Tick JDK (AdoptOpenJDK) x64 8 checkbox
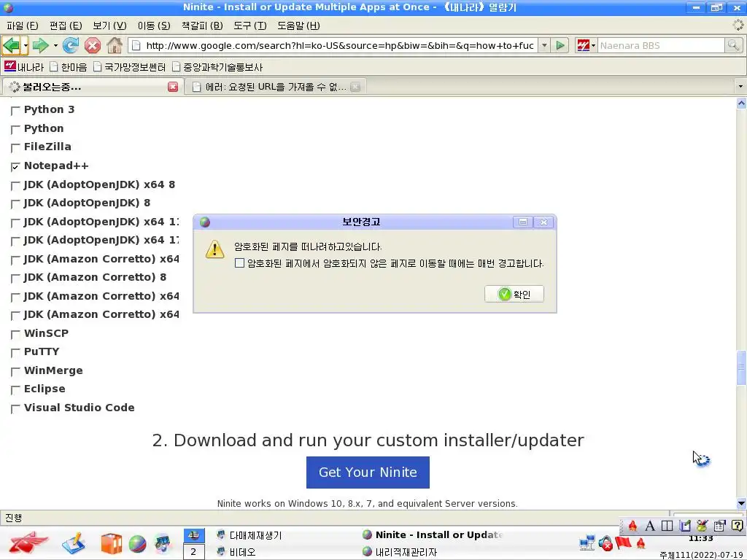 pos(15,185)
